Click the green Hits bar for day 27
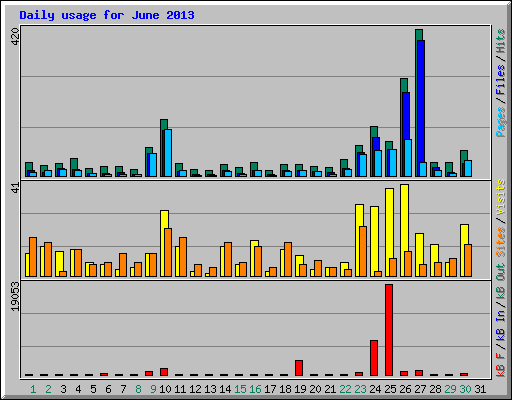This screenshot has height=400, width=512. coord(419,35)
